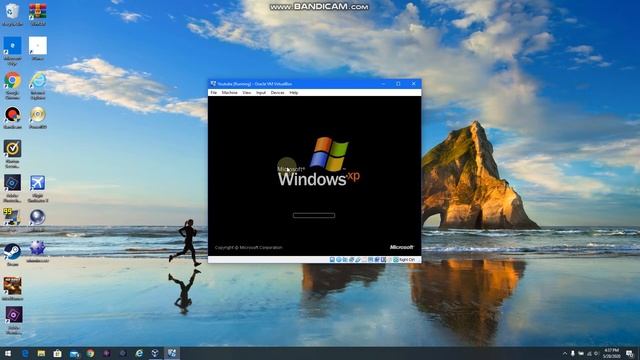Open the gold disc desktop shortcut
Screen dimensions: 640x360
[38, 118]
